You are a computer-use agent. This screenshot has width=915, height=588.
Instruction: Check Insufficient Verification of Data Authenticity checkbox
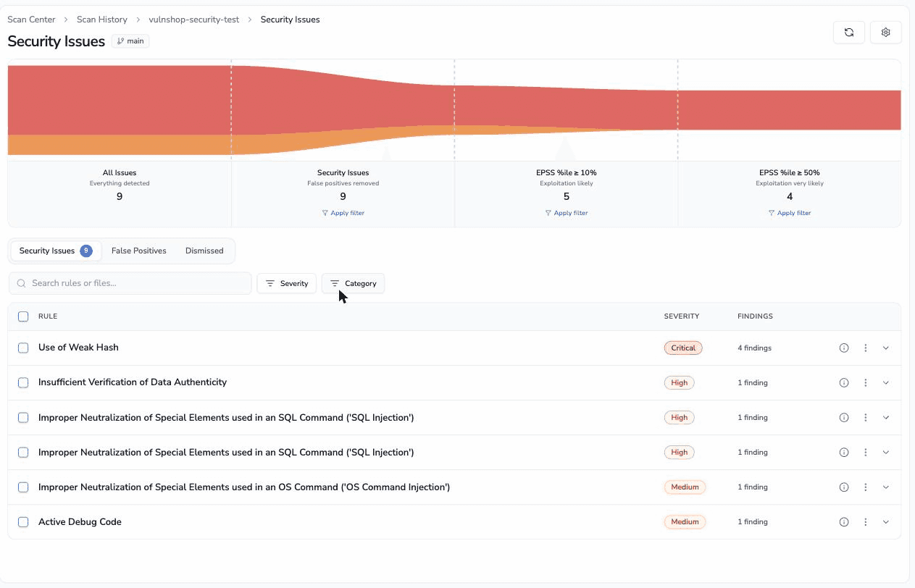[23, 383]
